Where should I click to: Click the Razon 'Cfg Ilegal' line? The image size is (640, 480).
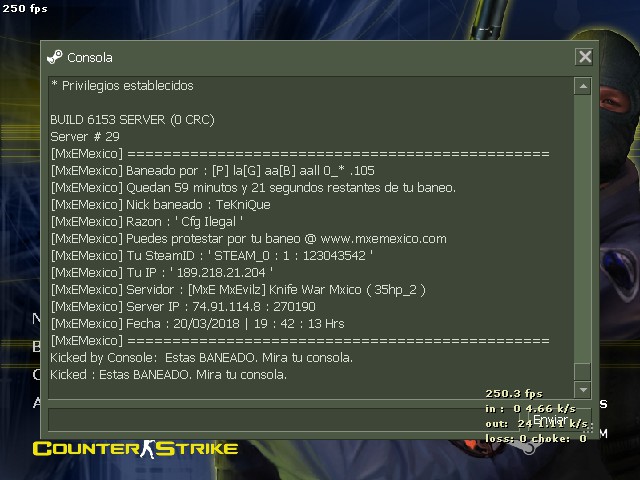147,222
